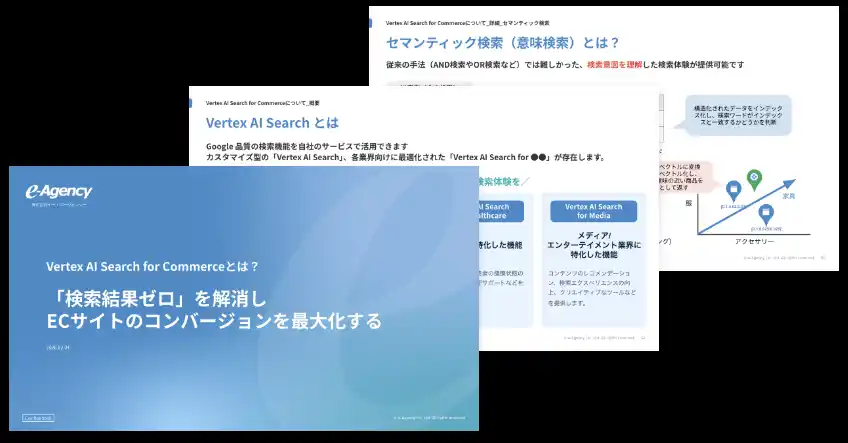Click the Confidential badge on the cover slide
The image size is (848, 443).
click(x=38, y=418)
